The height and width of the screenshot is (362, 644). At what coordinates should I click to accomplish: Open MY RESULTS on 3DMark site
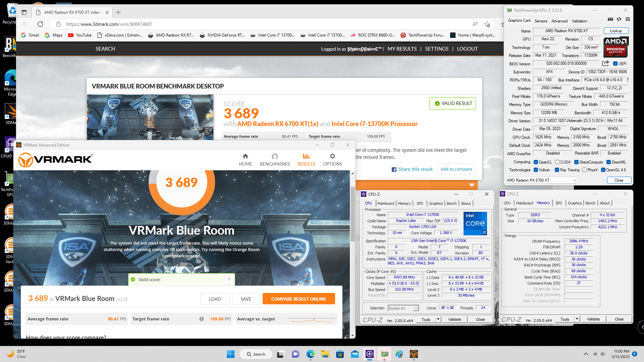click(402, 49)
